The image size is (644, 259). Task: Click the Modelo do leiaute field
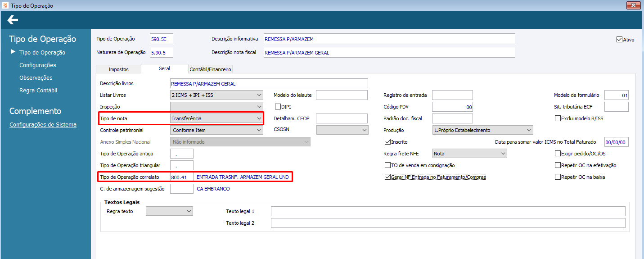(342, 95)
